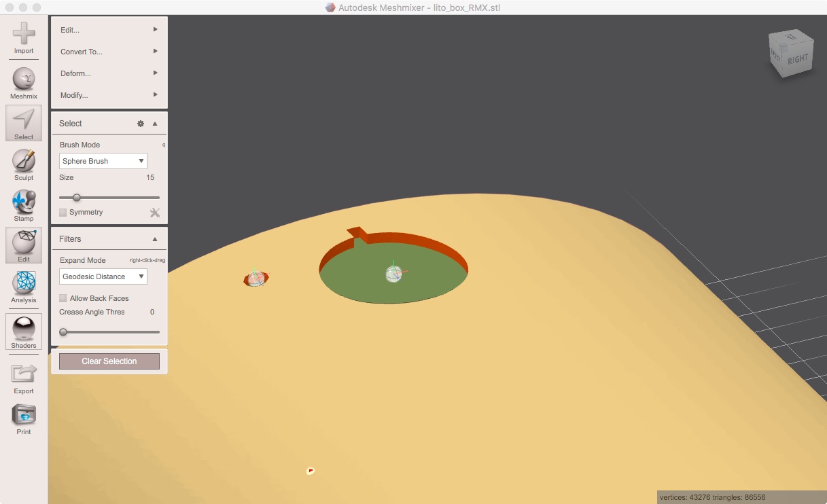Open the Select panel settings gear
This screenshot has width=827, height=504.
(x=141, y=123)
